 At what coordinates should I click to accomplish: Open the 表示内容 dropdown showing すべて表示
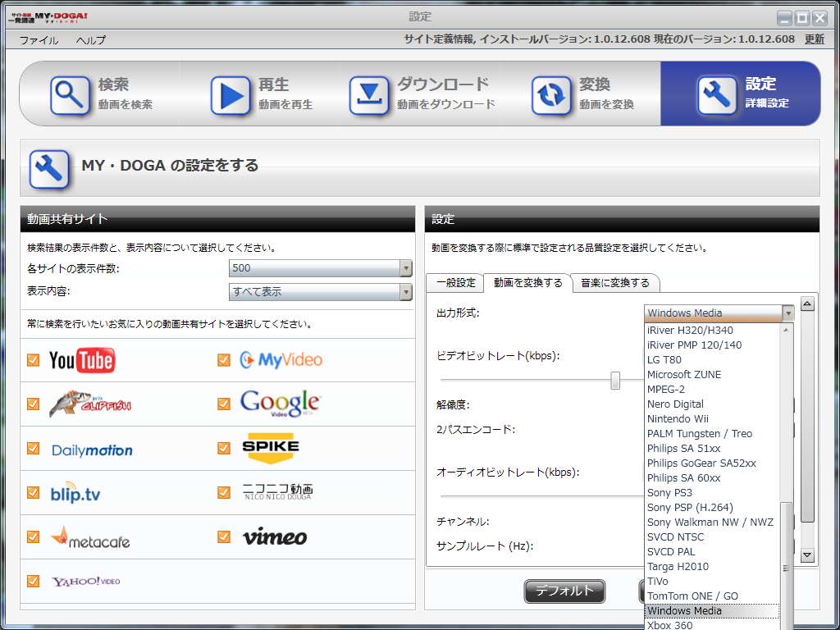(x=321, y=292)
